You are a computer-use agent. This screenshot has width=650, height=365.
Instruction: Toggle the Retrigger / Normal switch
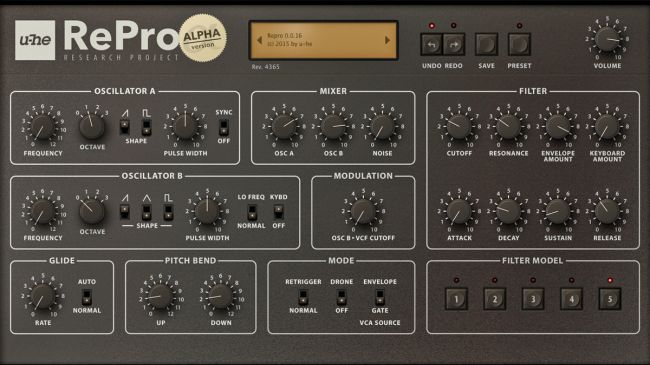[303, 297]
